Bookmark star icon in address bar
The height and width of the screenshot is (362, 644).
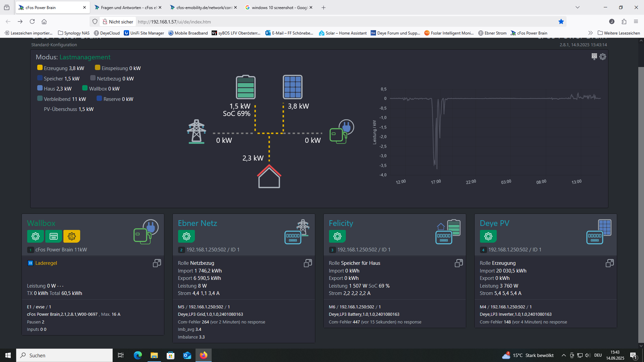(561, 22)
